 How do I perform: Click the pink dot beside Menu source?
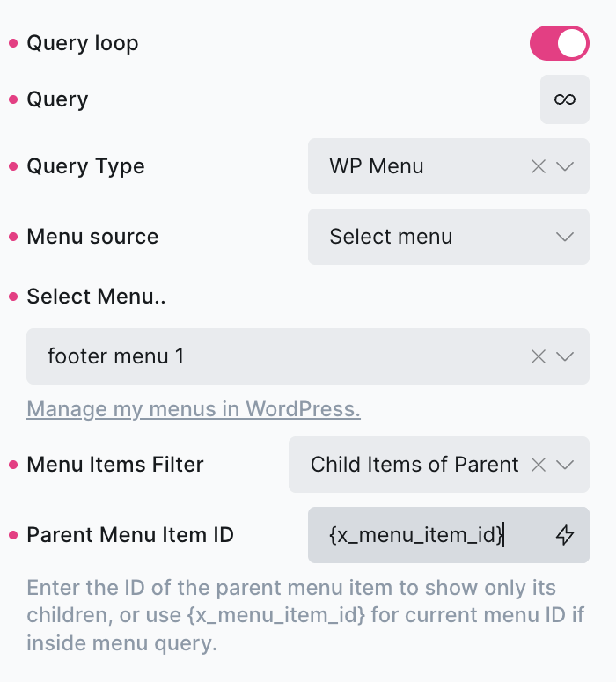tap(13, 237)
